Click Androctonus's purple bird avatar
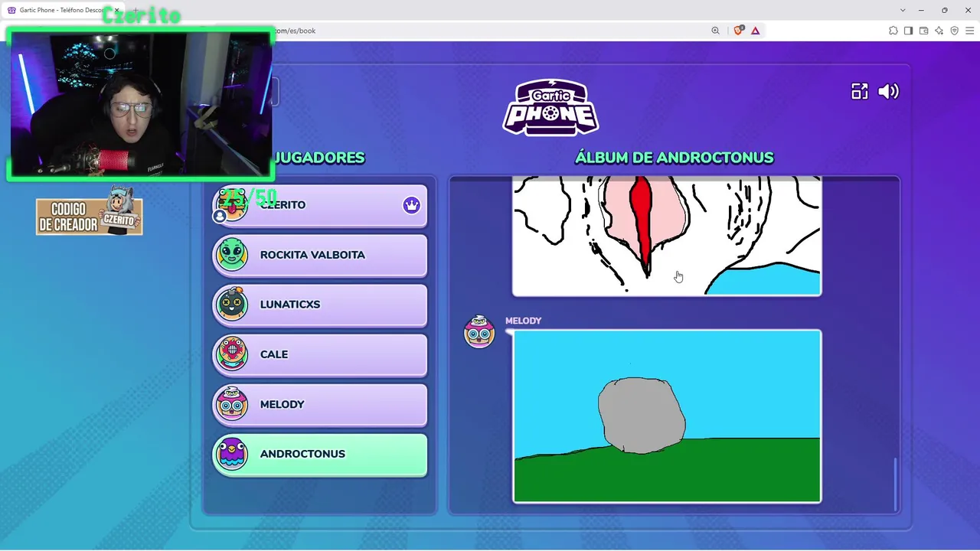 point(231,454)
